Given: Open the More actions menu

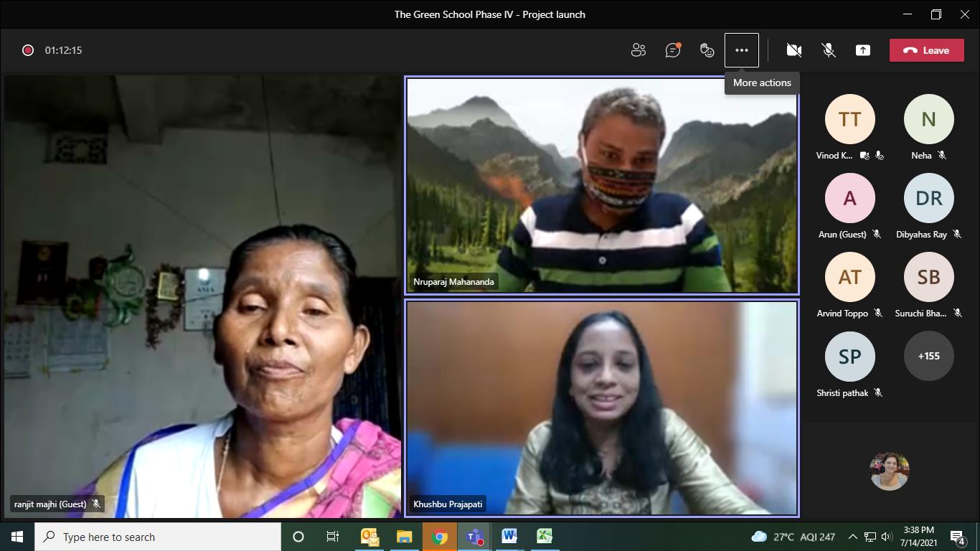Looking at the screenshot, I should (x=741, y=50).
